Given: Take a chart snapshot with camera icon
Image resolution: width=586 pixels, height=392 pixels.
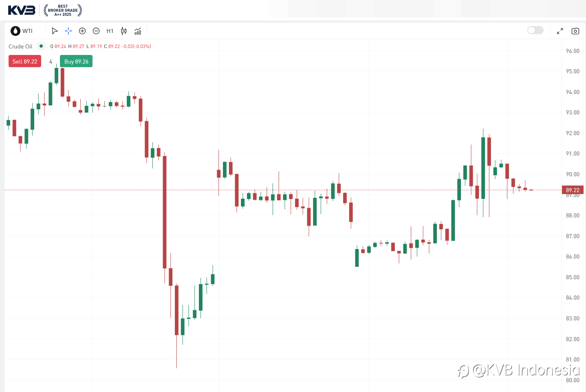Looking at the screenshot, I should click(x=575, y=31).
